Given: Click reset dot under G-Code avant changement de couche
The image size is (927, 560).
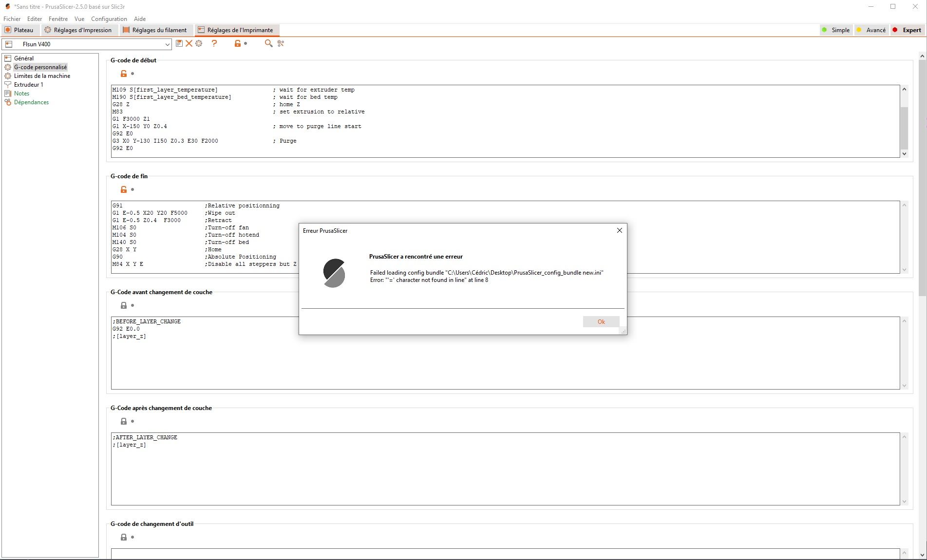Looking at the screenshot, I should click(x=132, y=305).
